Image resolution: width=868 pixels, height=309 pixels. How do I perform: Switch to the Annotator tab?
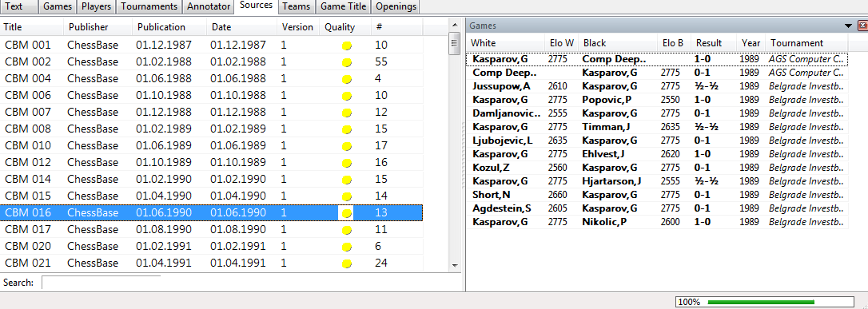(208, 6)
